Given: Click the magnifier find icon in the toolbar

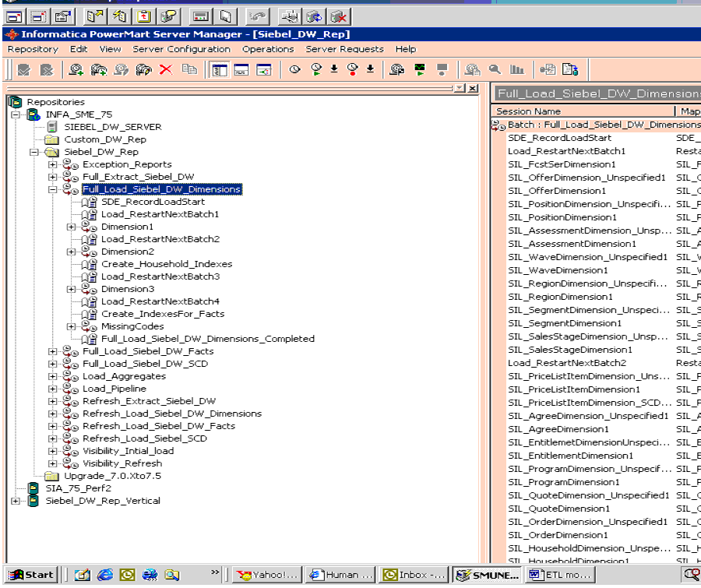Looking at the screenshot, I should coord(494,69).
